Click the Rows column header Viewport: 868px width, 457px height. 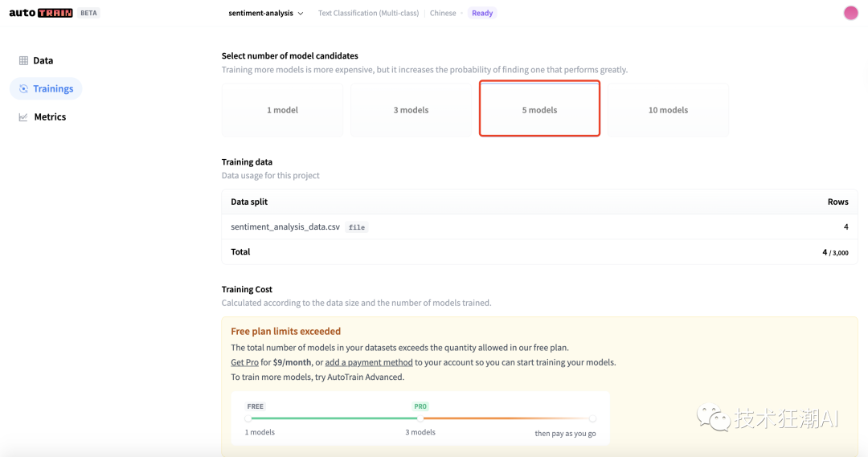point(837,202)
